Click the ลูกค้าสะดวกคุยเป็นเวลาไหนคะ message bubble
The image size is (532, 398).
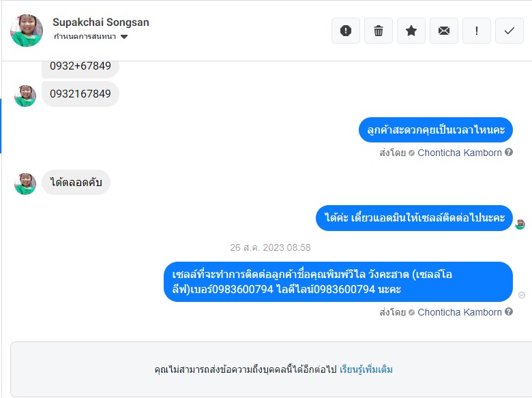[436, 130]
